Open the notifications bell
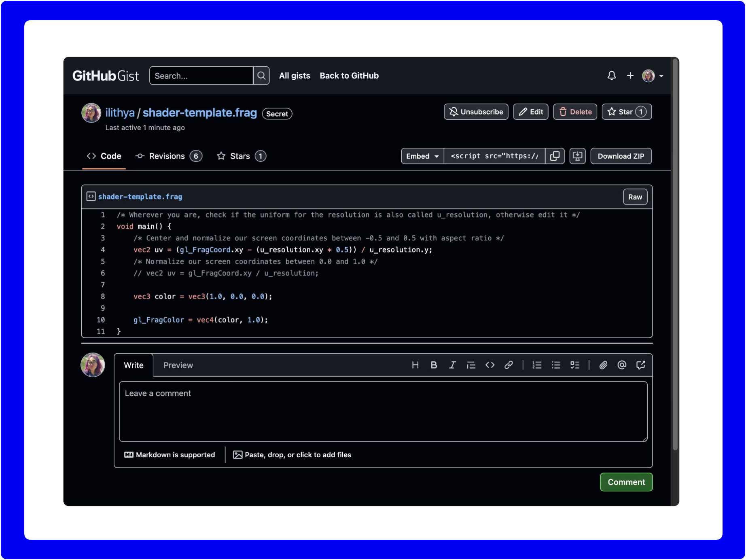 click(611, 76)
